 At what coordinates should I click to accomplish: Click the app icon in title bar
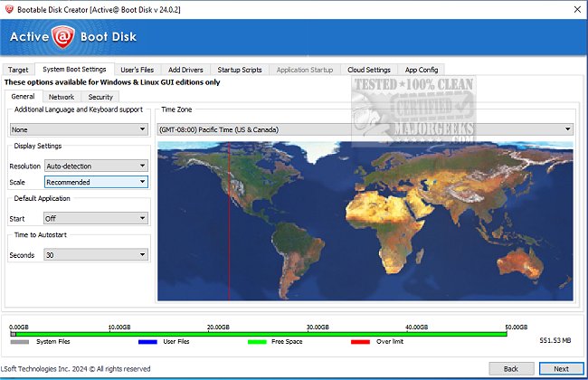pyautogui.click(x=9, y=7)
